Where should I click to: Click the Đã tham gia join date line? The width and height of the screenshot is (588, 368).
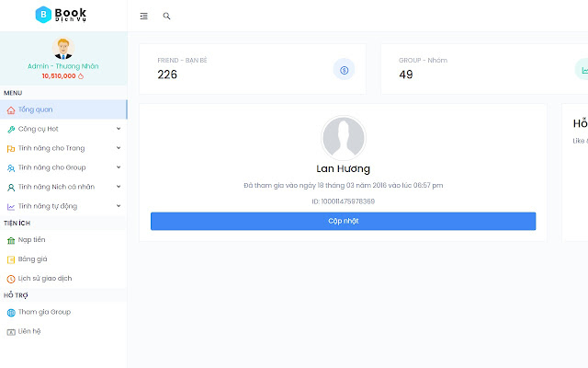pos(343,186)
